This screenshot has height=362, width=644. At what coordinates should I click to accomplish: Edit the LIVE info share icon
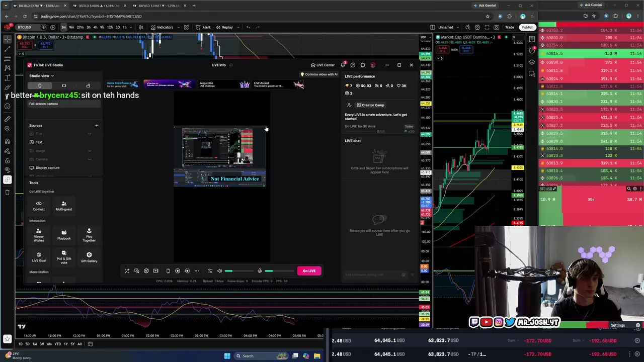click(231, 65)
